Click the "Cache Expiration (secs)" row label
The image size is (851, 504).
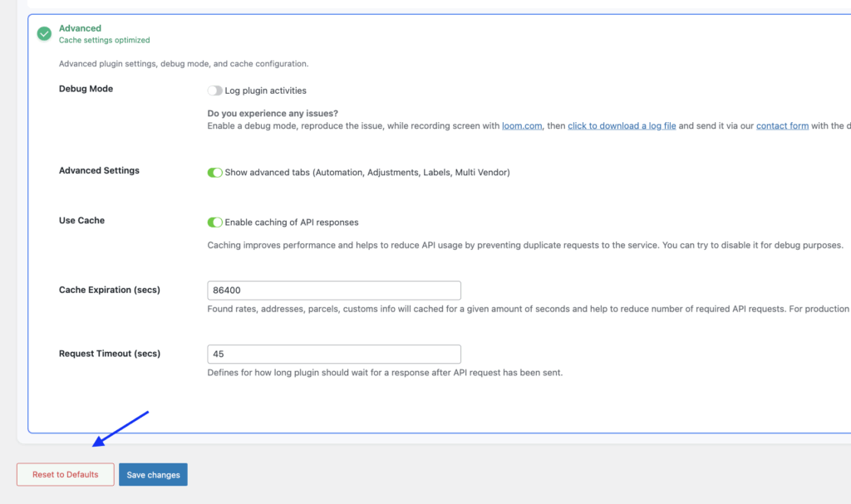(109, 290)
